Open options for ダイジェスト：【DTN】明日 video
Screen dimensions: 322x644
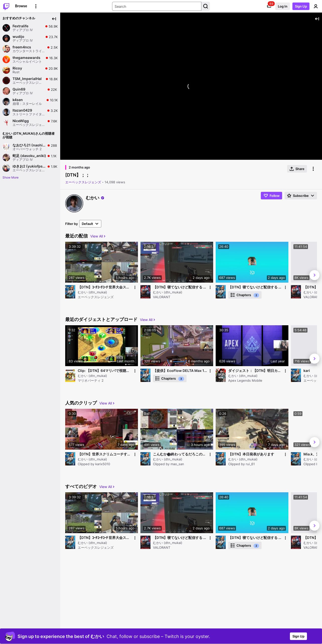[x=285, y=371]
